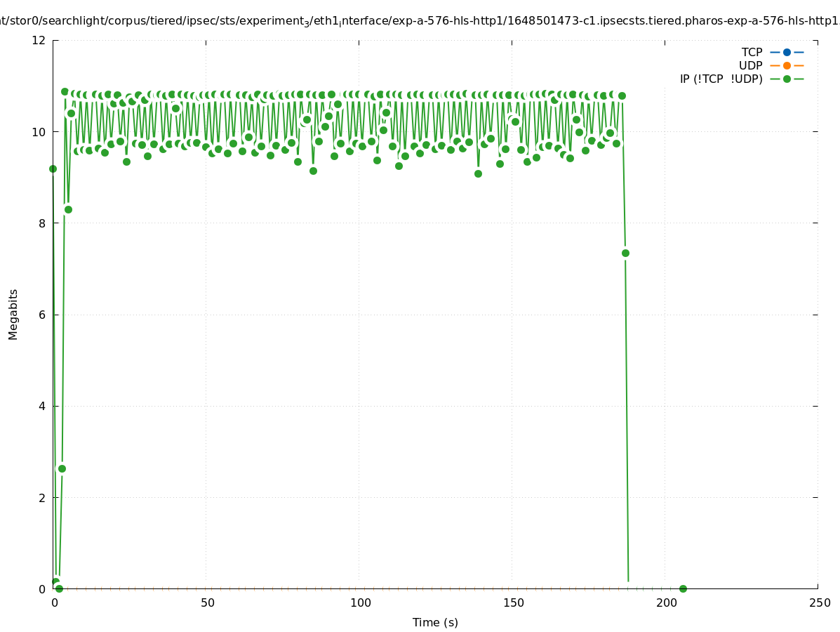
Task: Click the 250 tick label on x-axis
Action: [x=818, y=603]
